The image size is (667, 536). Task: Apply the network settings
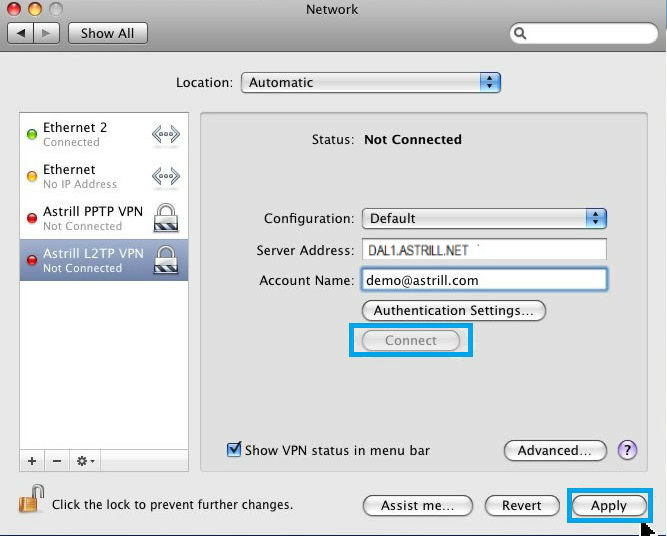[609, 505]
